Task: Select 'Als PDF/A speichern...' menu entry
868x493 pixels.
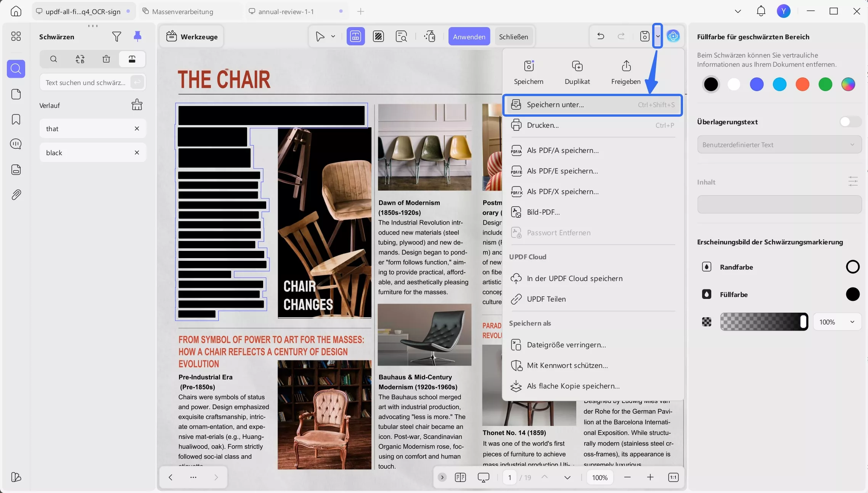Action: [563, 151]
